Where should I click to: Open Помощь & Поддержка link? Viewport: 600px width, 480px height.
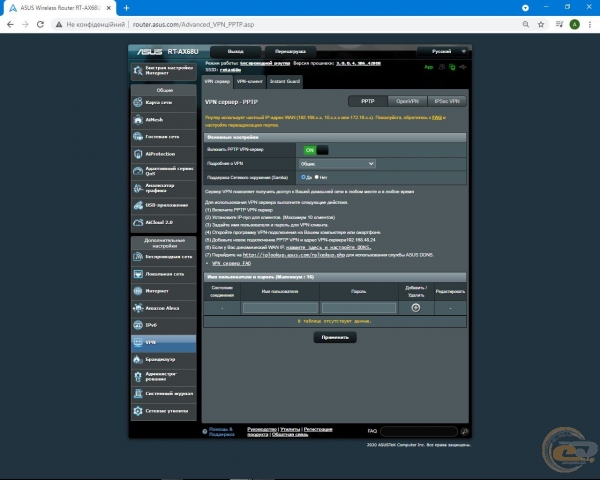click(221, 432)
